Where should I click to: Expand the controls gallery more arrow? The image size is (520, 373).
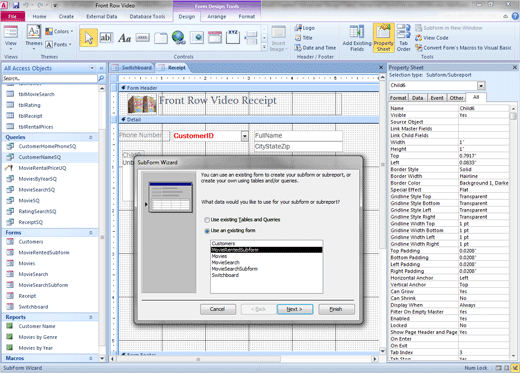264,47
